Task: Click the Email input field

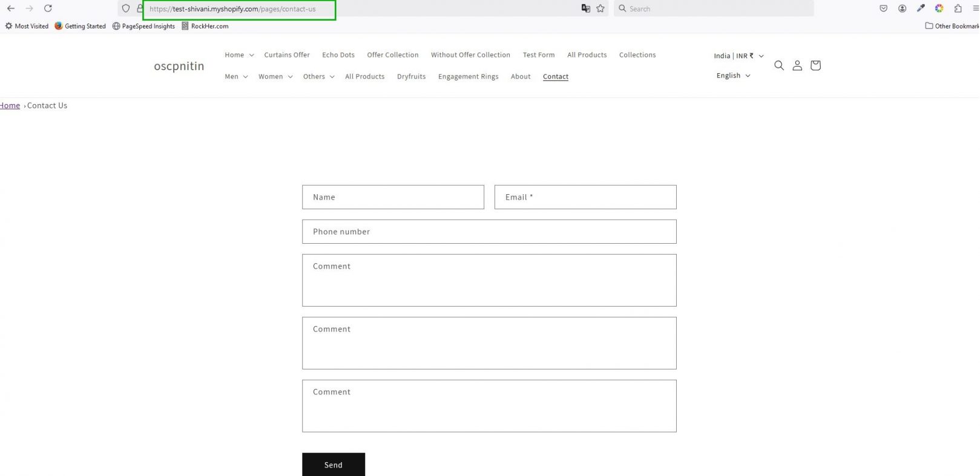Action: [x=585, y=197]
